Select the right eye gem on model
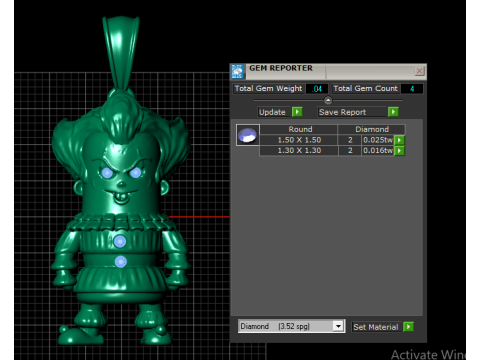The image size is (480, 360). [x=136, y=173]
